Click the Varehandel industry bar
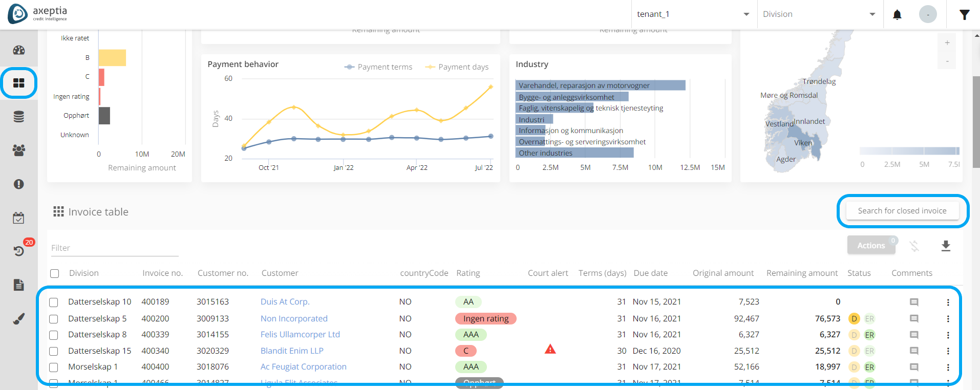The image size is (980, 390). [600, 85]
